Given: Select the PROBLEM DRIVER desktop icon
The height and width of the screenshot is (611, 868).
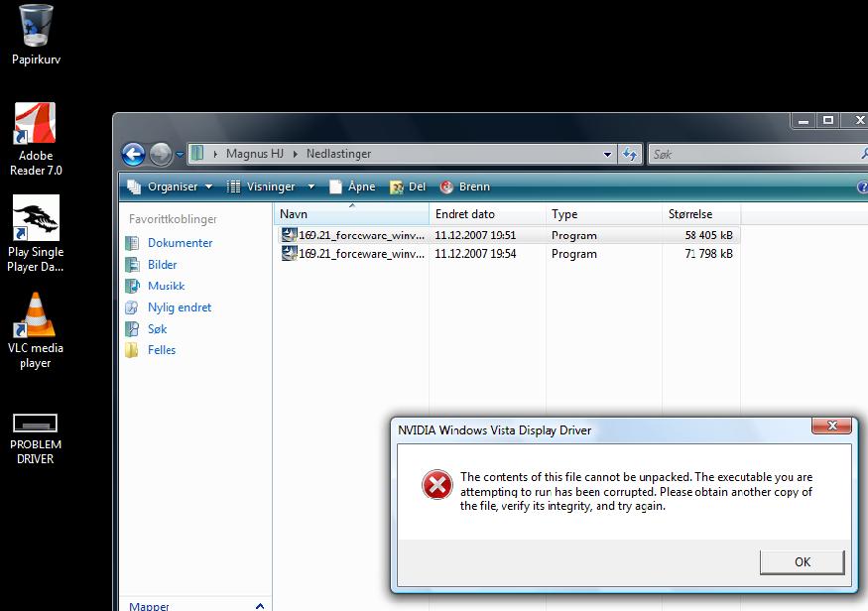Looking at the screenshot, I should pyautogui.click(x=36, y=438).
